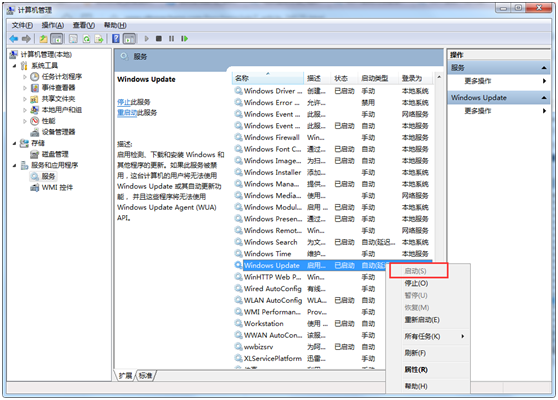558x400 pixels.
Task: Collapse the 服务 section in actions pane
Action: [544, 68]
